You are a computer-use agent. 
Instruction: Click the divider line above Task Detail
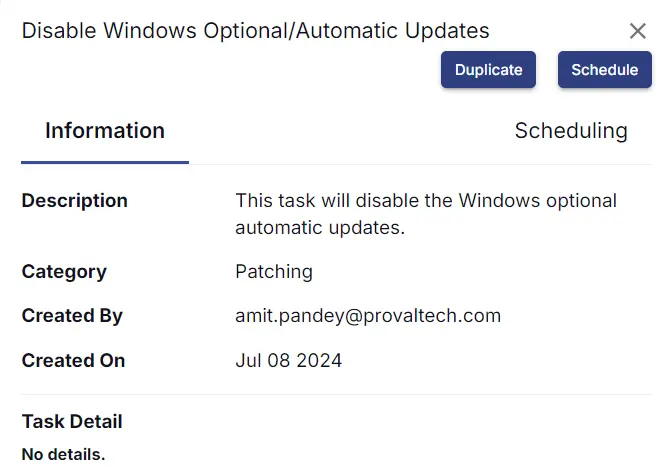(x=336, y=395)
